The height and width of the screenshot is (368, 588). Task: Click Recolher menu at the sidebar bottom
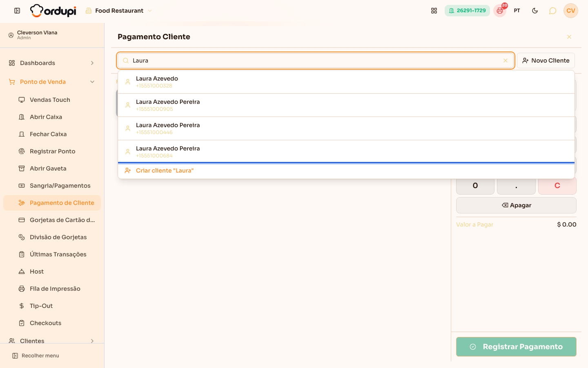(x=36, y=356)
